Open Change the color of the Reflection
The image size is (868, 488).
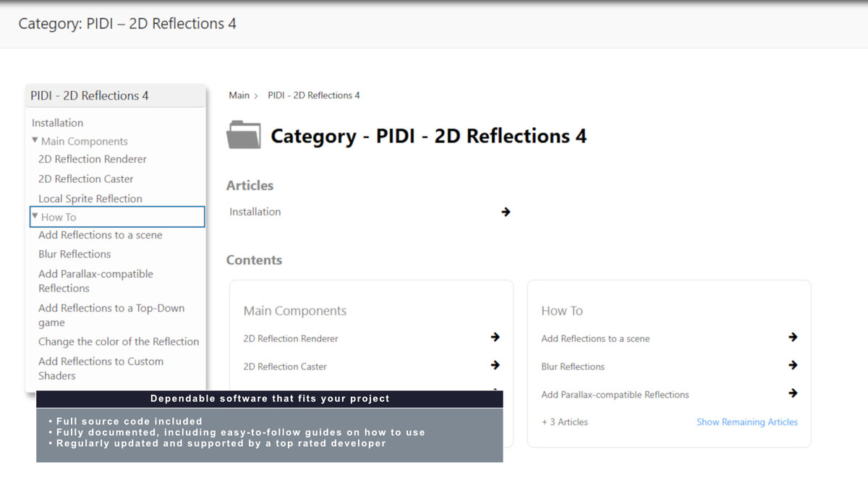click(x=119, y=341)
